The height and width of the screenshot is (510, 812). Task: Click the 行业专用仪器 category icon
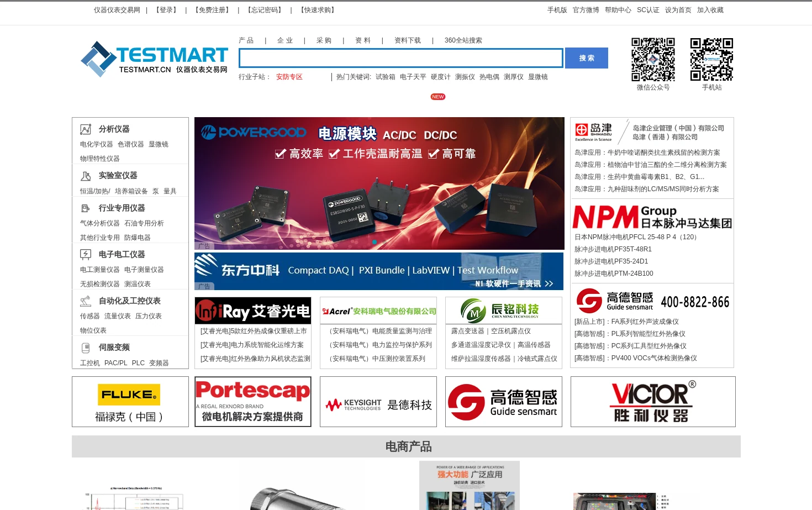[x=86, y=208]
